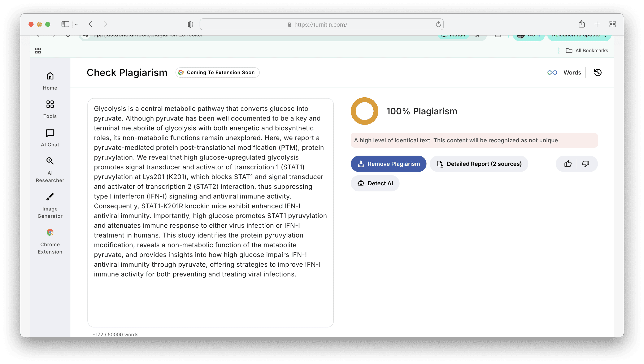
Task: Toggle the Safari sidebar panel
Action: pos(65,24)
